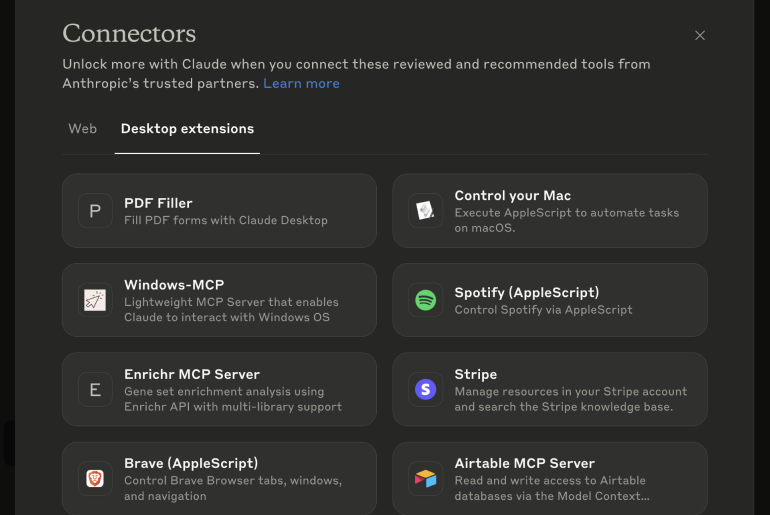Open the Spotify (AppleScript) title

click(x=526, y=293)
